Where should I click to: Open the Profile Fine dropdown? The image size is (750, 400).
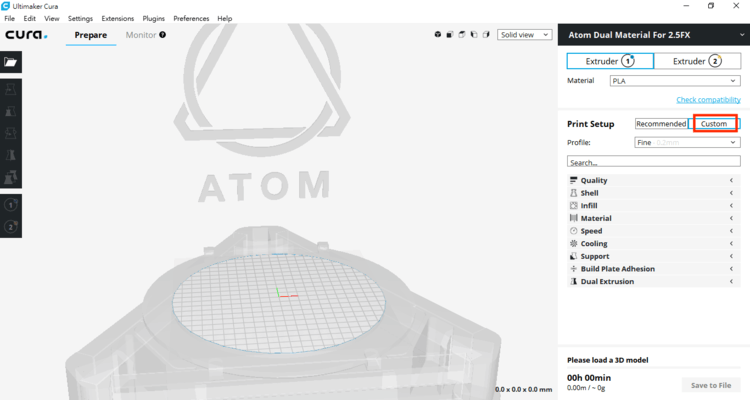click(x=687, y=143)
